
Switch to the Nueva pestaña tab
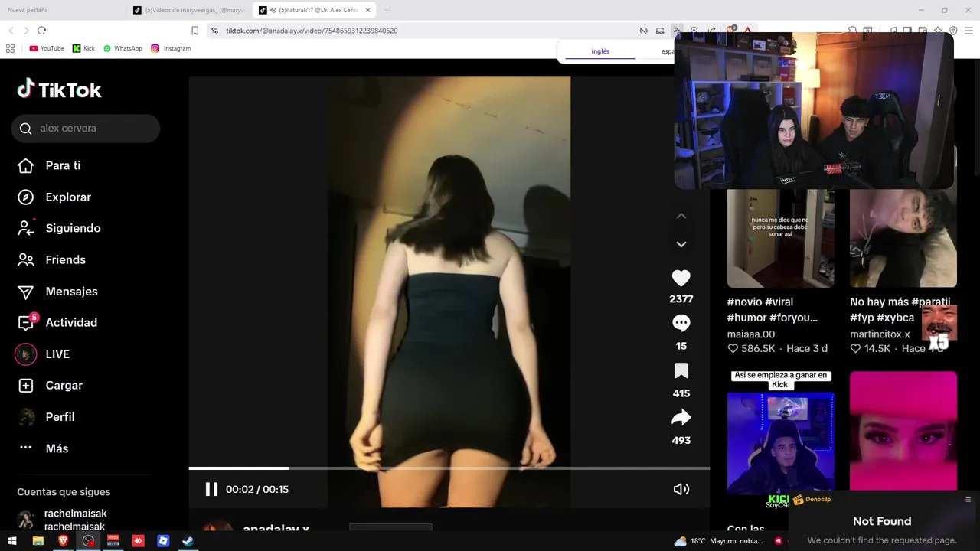28,10
